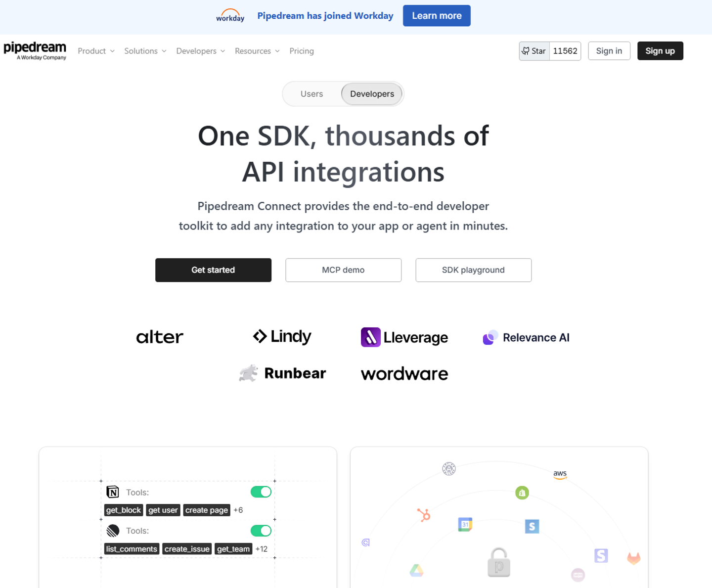Click the get_block tool tag
The height and width of the screenshot is (588, 712).
coord(124,510)
